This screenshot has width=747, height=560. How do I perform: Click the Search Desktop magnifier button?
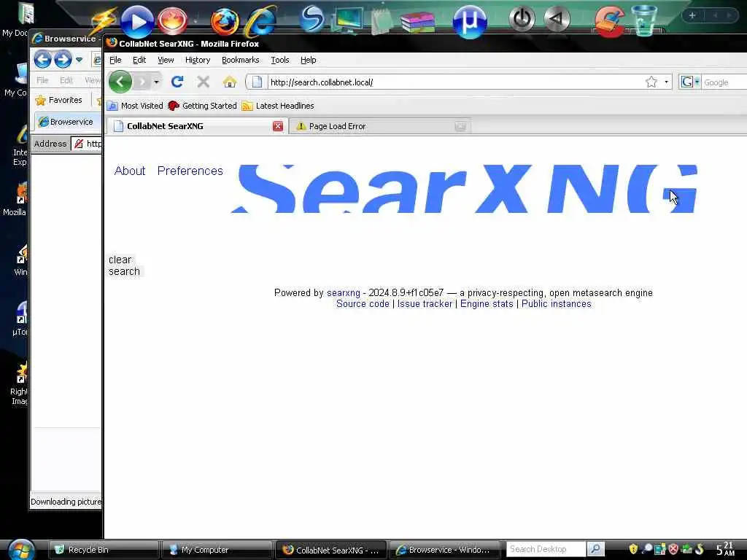point(595,550)
